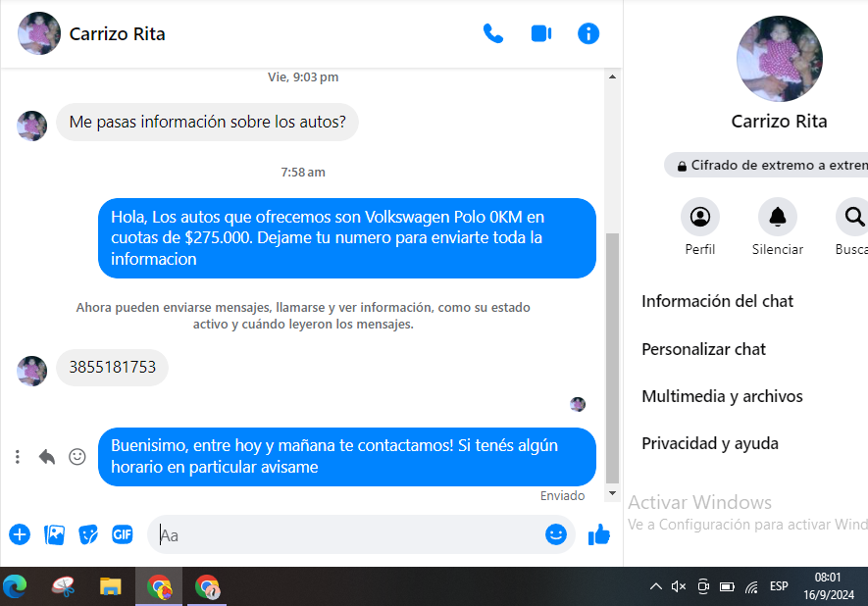Silenciar notifications for this chat
Screen dimensions: 868x606
777,217
